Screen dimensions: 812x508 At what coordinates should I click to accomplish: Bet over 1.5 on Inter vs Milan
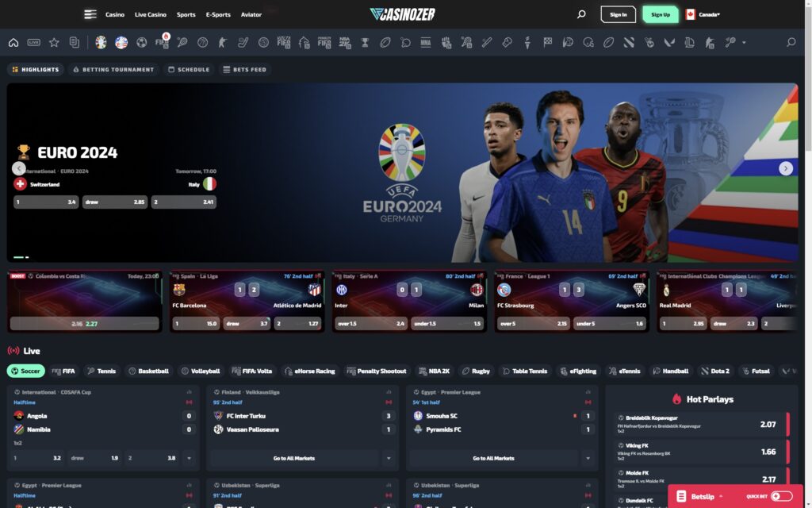click(371, 324)
